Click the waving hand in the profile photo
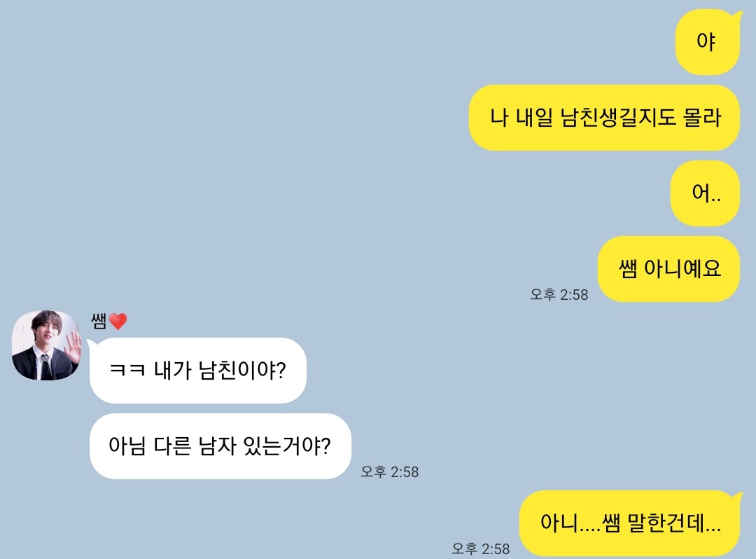 tap(72, 347)
